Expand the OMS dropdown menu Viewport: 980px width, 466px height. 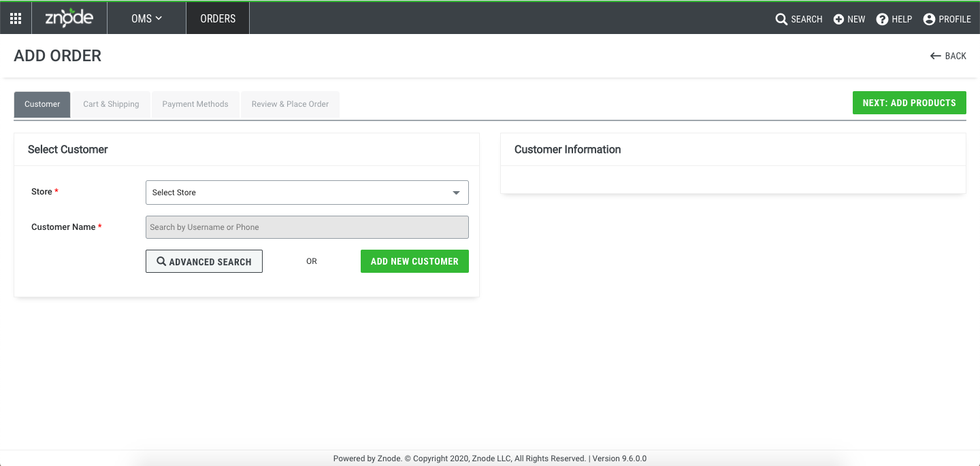[146, 18]
